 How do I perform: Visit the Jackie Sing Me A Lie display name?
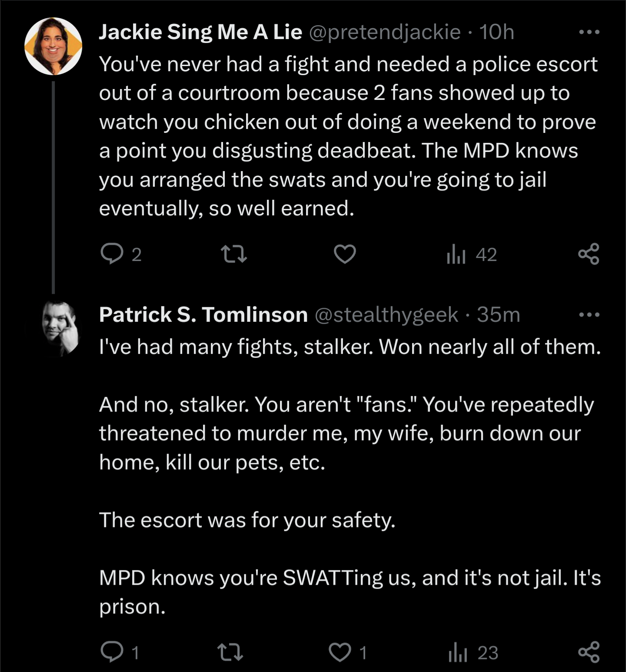pyautogui.click(x=200, y=32)
